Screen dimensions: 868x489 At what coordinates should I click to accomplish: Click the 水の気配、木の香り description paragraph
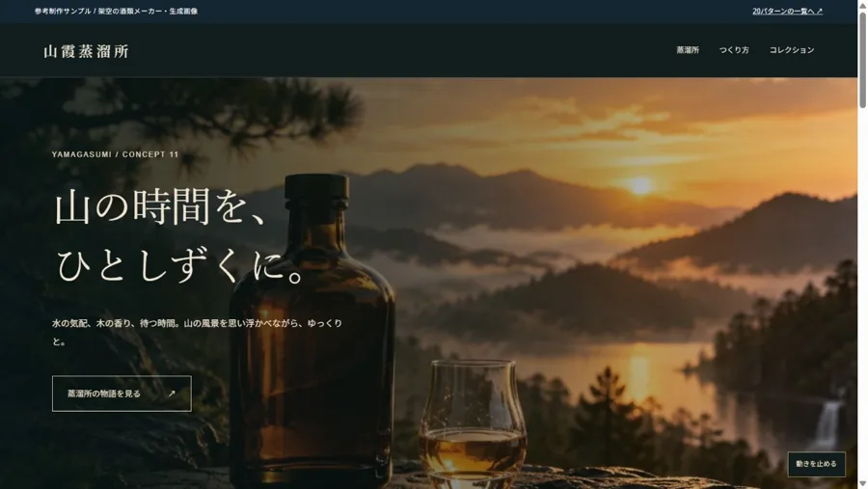tap(197, 333)
